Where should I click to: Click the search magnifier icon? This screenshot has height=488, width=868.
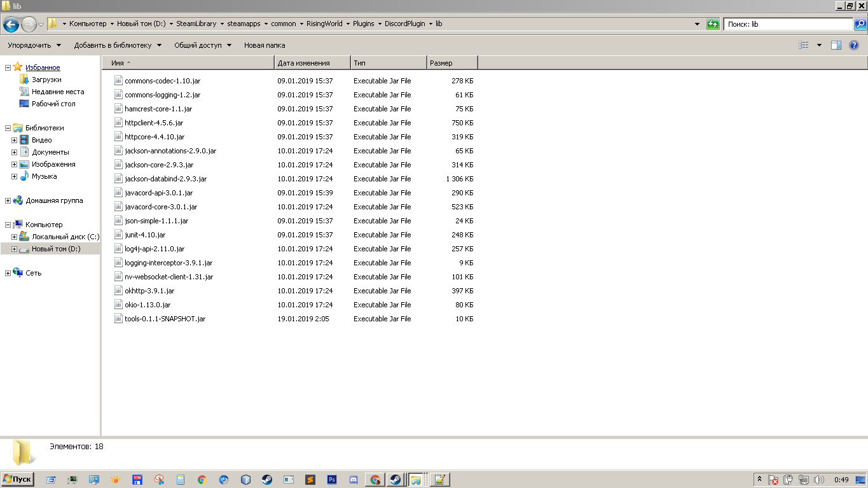(860, 24)
